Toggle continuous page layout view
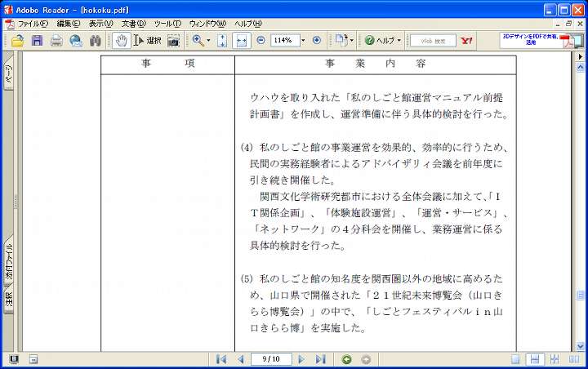This screenshot has width=588, height=369. (534, 359)
